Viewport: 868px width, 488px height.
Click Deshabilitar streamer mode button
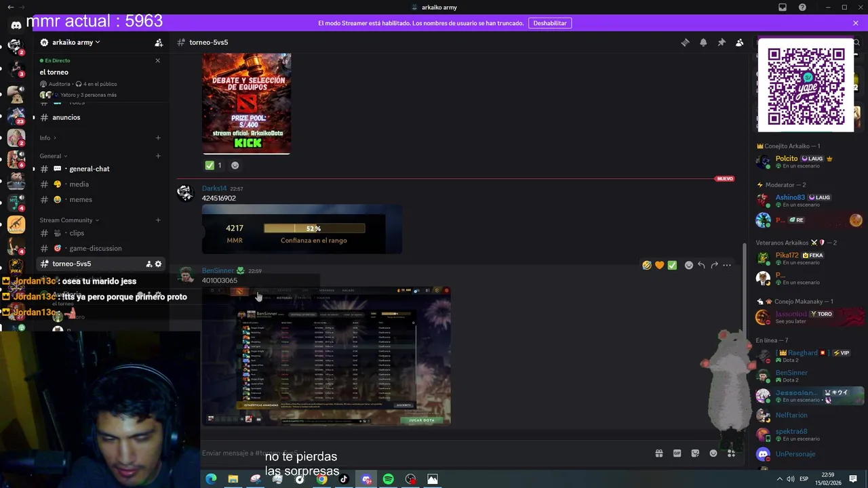550,23
